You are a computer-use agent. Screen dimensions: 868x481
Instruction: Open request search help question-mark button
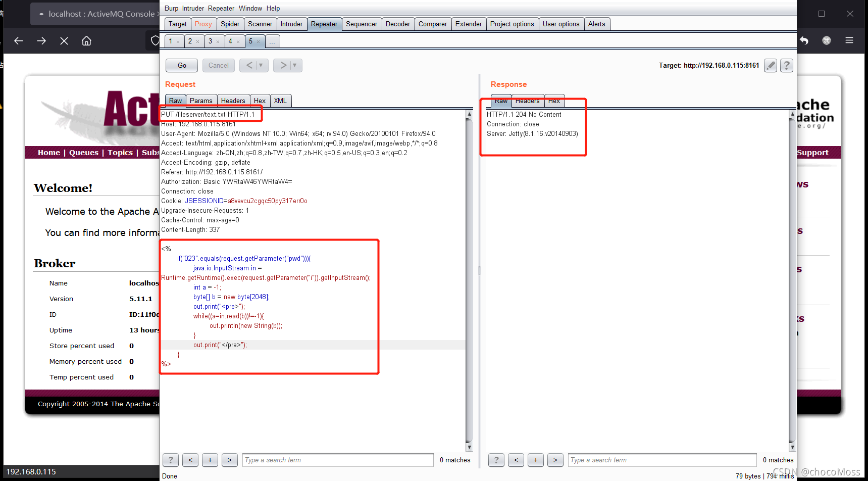click(171, 460)
